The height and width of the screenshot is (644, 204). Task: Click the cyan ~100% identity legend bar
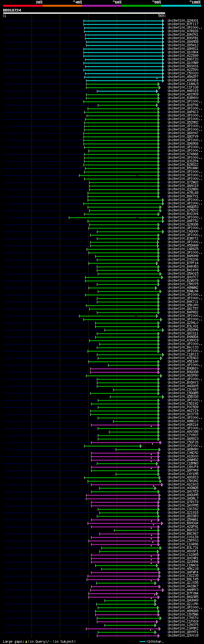pos(181,6)
